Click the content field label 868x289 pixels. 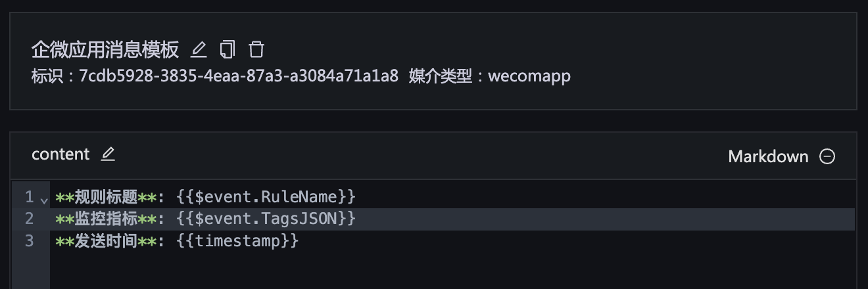click(60, 154)
